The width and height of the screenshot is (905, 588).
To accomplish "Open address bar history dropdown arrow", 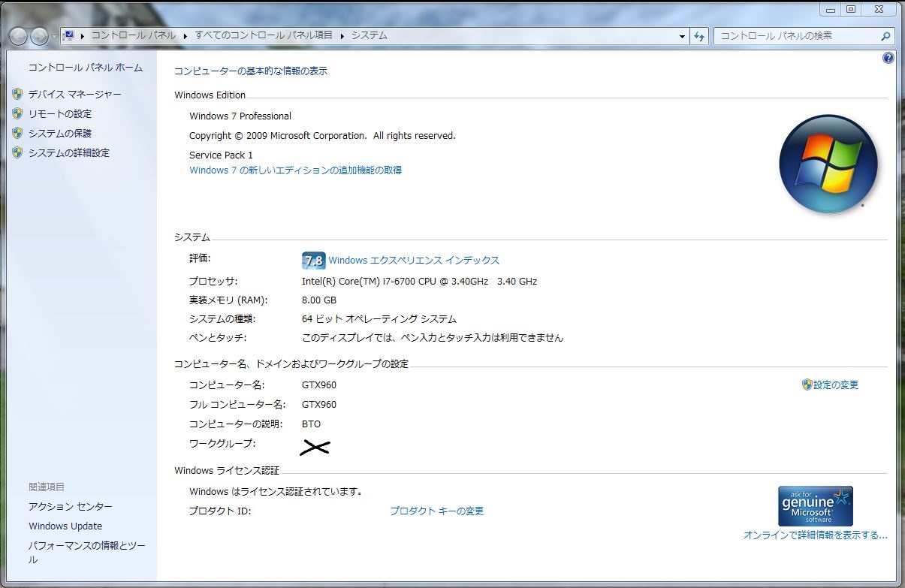I will 682,36.
